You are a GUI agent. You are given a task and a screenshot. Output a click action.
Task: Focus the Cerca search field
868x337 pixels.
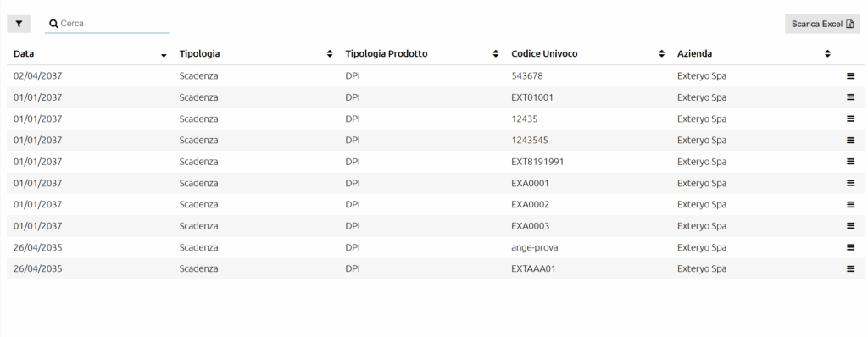coord(107,24)
